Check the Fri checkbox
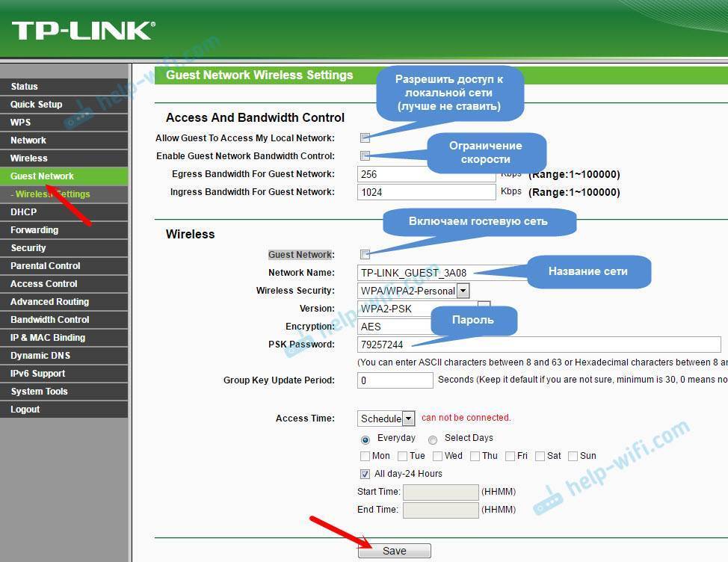The width and height of the screenshot is (728, 562). coord(510,456)
